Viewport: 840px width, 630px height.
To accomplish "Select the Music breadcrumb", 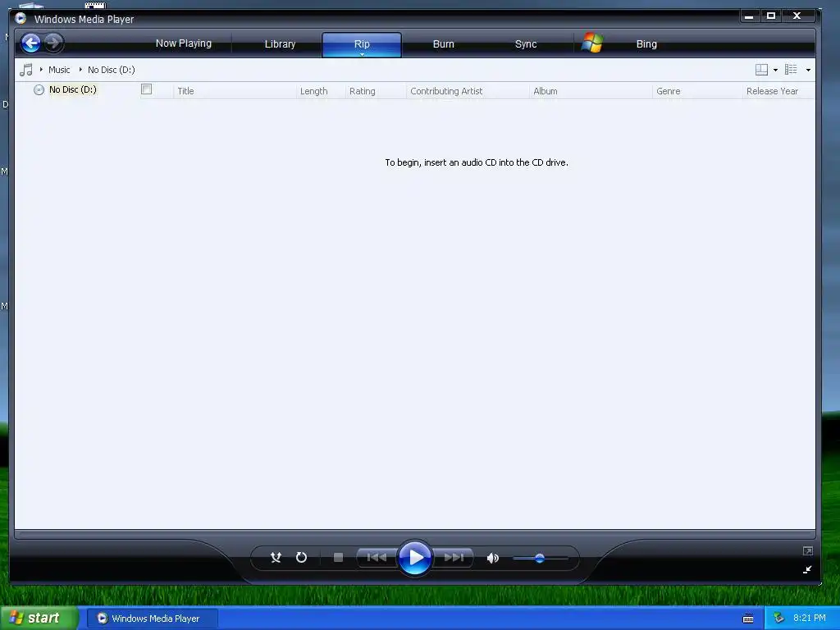I will coord(59,70).
